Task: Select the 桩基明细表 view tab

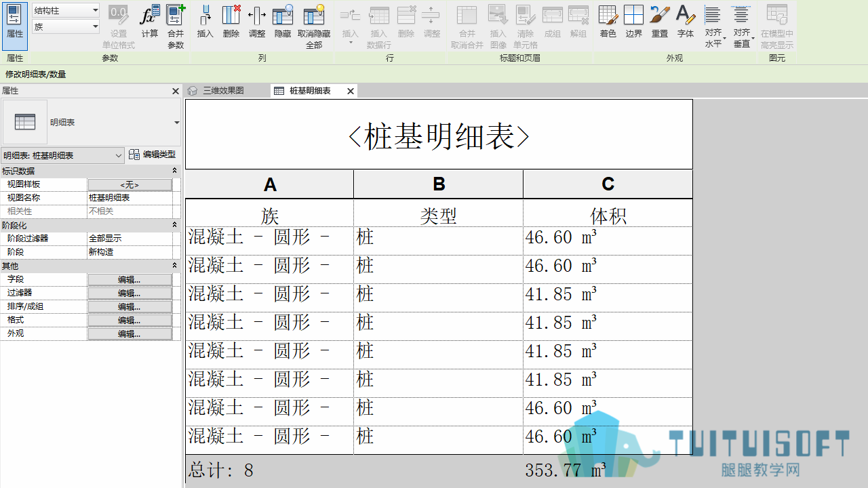Action: (310, 91)
